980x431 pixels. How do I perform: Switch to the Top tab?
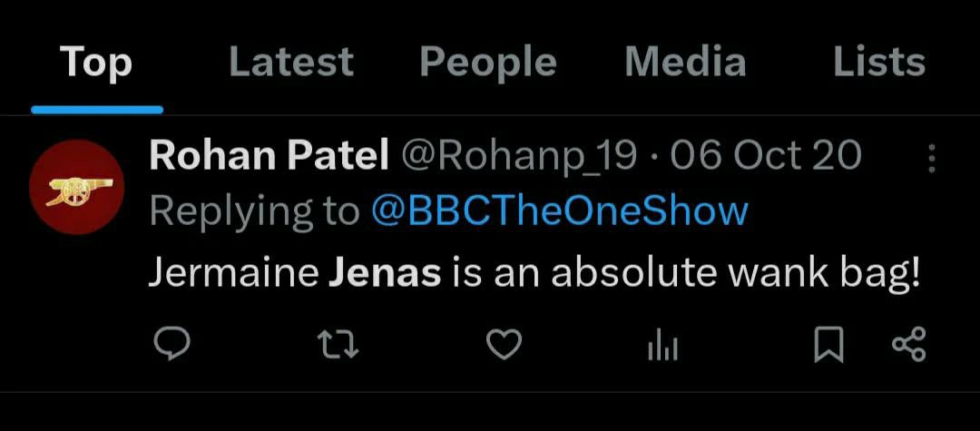[x=96, y=63]
